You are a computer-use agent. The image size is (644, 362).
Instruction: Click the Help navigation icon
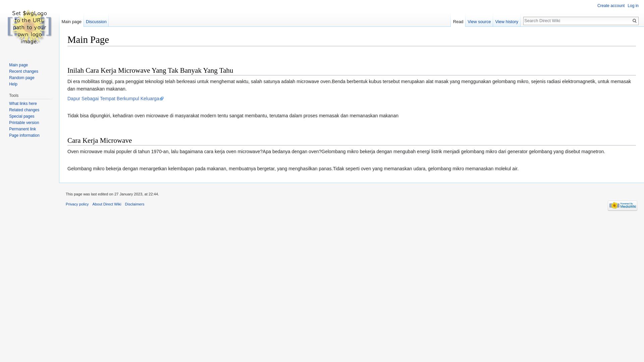13,84
